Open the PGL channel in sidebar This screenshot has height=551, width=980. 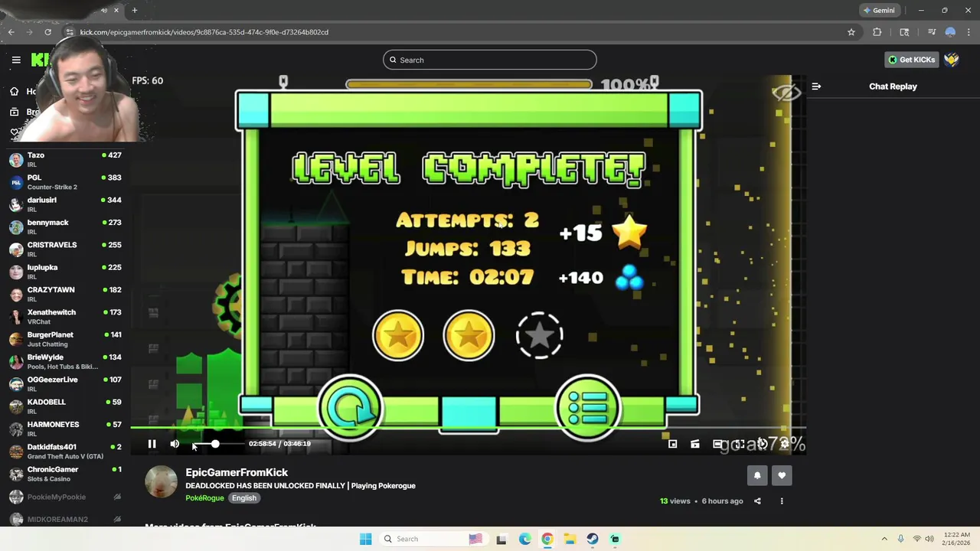[65, 181]
